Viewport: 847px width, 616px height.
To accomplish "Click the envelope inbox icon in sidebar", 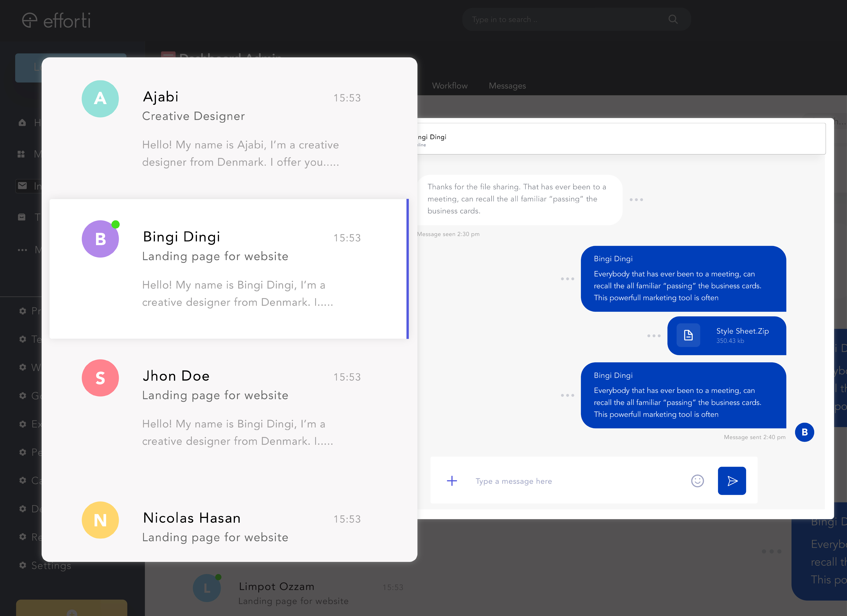I will (x=22, y=186).
